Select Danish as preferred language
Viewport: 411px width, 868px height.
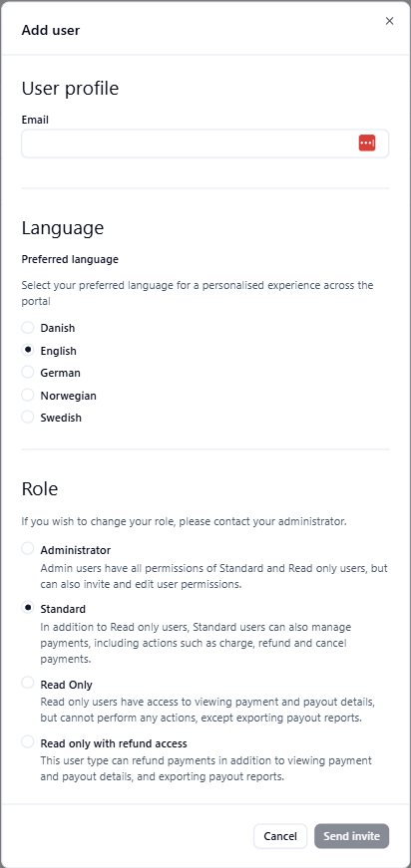(28, 328)
